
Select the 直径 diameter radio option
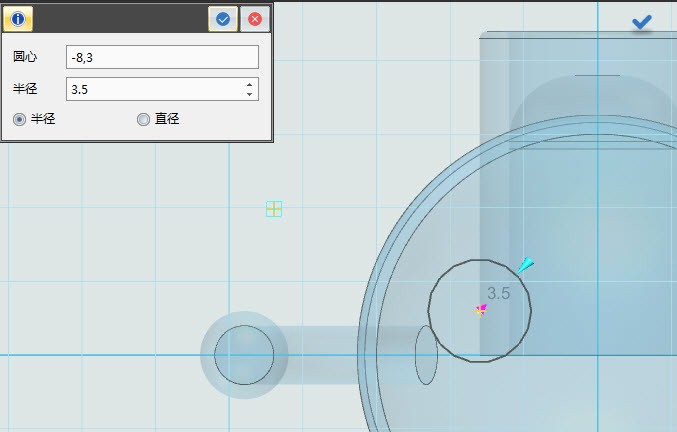[x=143, y=119]
